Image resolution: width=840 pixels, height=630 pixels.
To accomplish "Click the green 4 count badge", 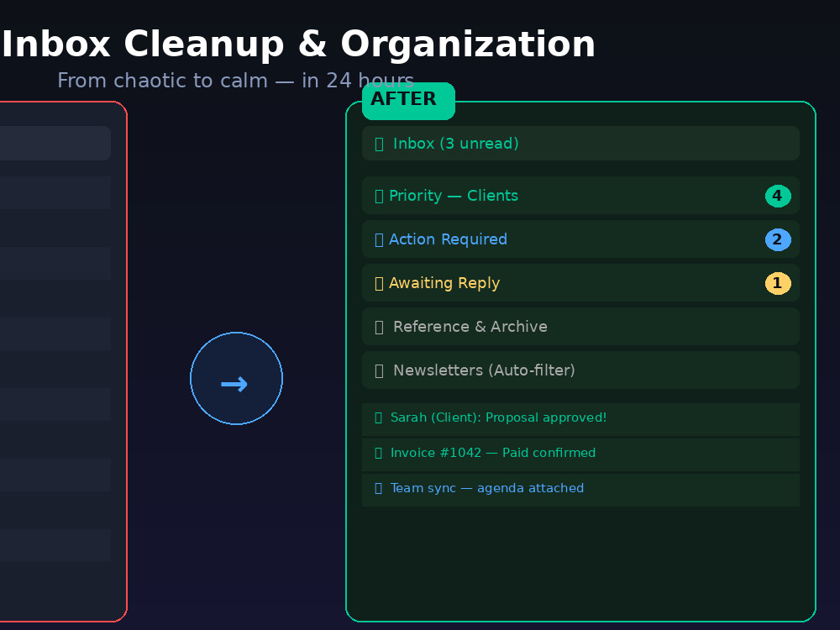I will click(778, 196).
